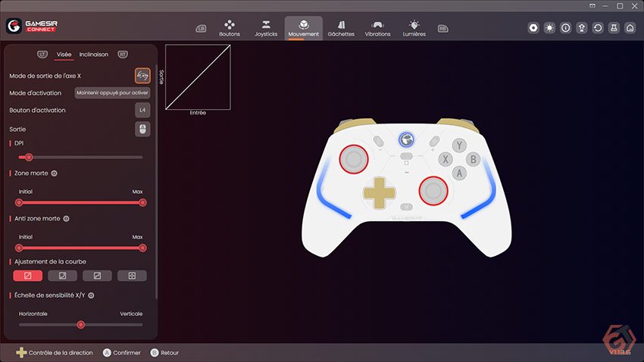Select the Visée sub-tab
Viewport: 644px width, 362px height.
coord(64,55)
